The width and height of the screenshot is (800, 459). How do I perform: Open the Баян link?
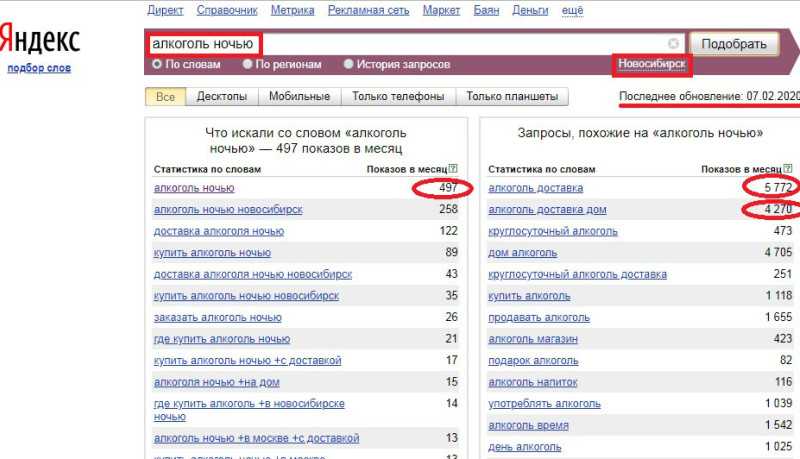point(486,10)
